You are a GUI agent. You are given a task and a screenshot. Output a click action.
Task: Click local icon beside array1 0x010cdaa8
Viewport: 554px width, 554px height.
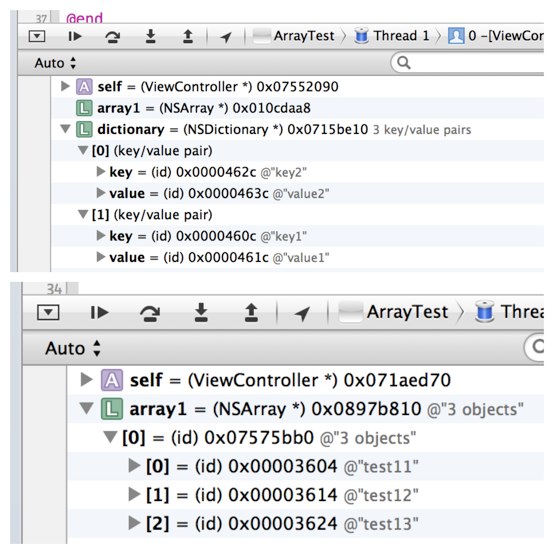pos(84,108)
